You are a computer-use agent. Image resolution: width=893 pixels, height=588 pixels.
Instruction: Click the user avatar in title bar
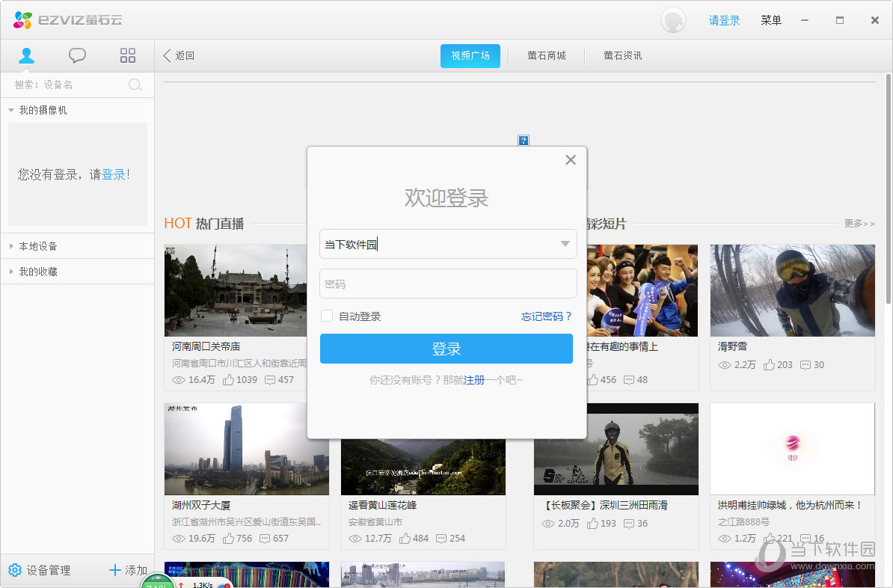pos(673,20)
